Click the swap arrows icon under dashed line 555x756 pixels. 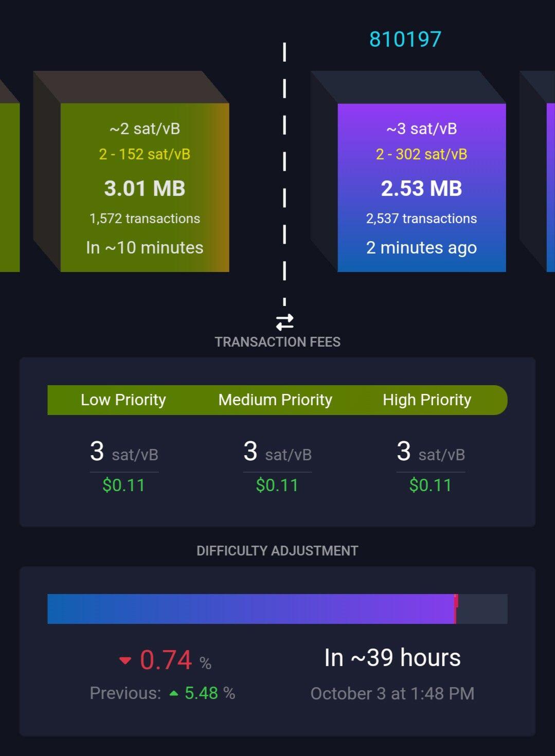point(284,322)
